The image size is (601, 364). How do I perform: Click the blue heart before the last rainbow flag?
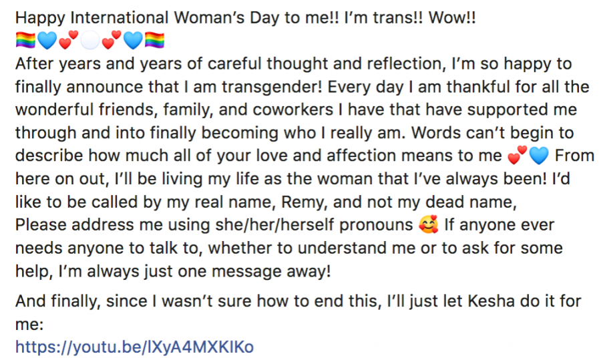(x=133, y=40)
